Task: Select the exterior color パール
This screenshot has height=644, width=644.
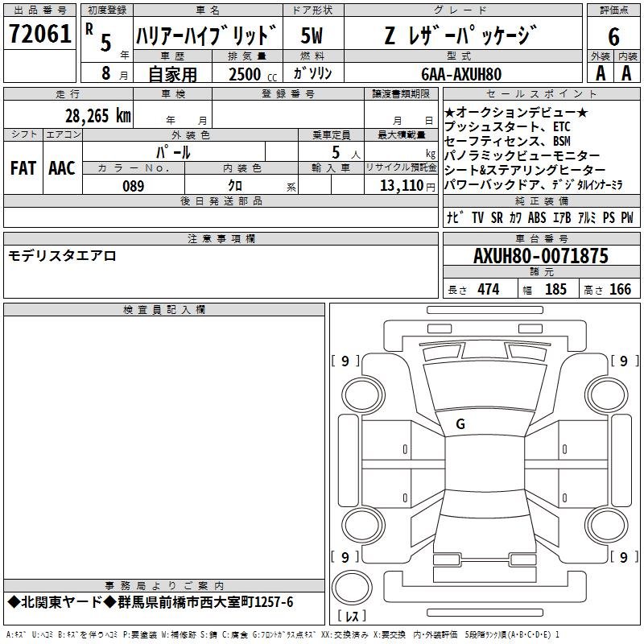Action: point(173,152)
